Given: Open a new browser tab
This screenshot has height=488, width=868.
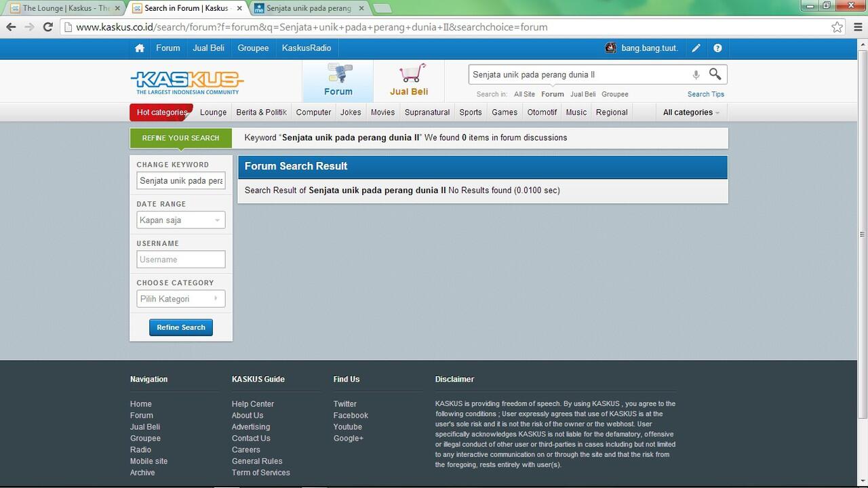Looking at the screenshot, I should coord(382,8).
